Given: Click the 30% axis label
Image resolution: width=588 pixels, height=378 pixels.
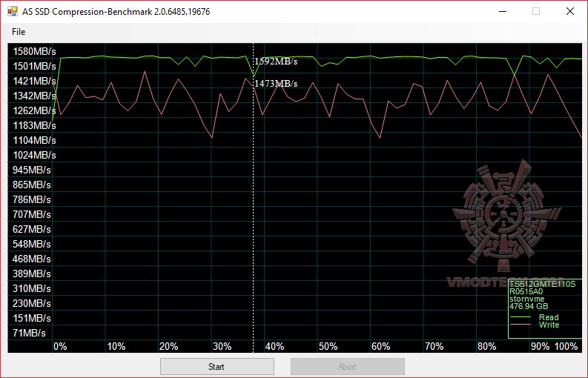Looking at the screenshot, I should 222,347.
